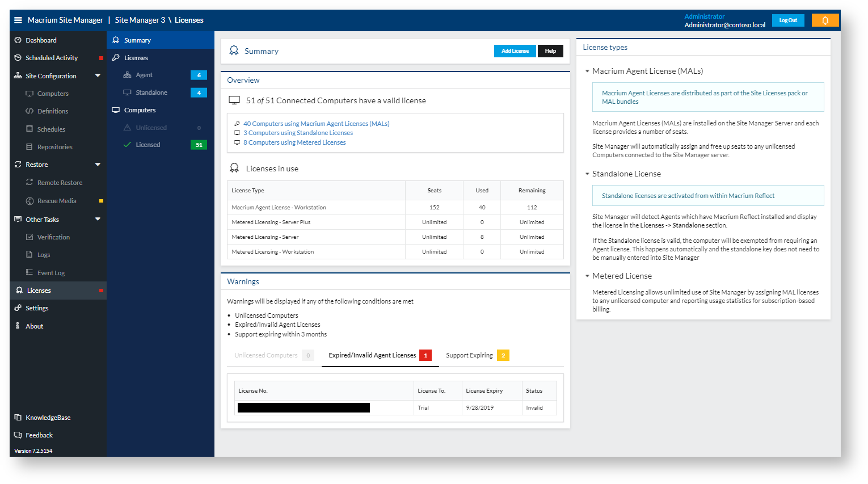Click the yellow badge on Support Expiring tab
The image size is (868, 484).
(x=503, y=355)
